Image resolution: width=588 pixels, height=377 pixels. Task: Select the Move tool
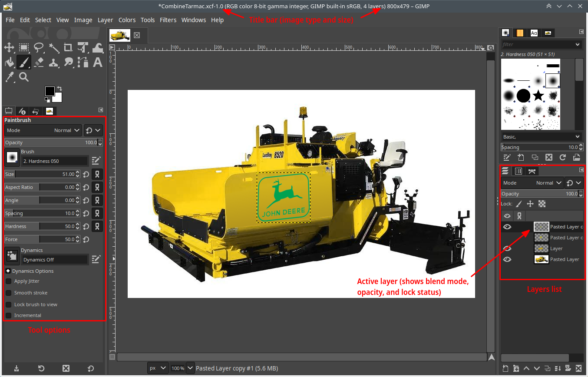click(x=9, y=47)
